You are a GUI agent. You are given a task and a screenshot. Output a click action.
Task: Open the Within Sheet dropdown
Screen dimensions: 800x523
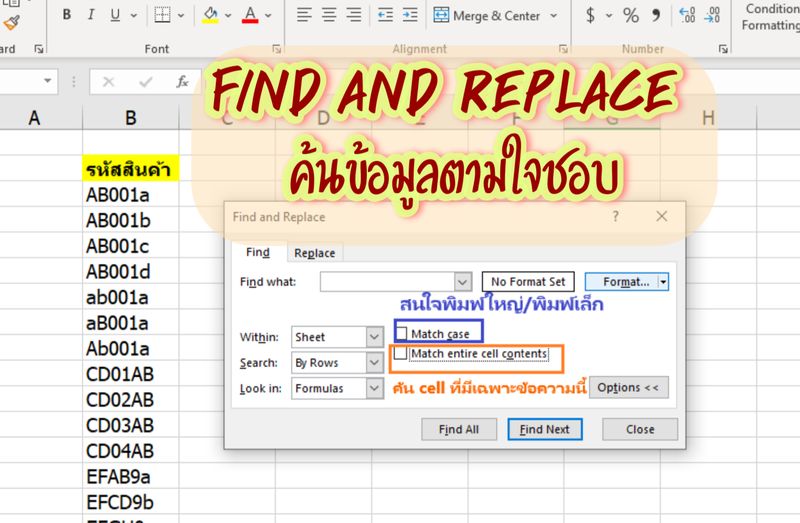[374, 337]
